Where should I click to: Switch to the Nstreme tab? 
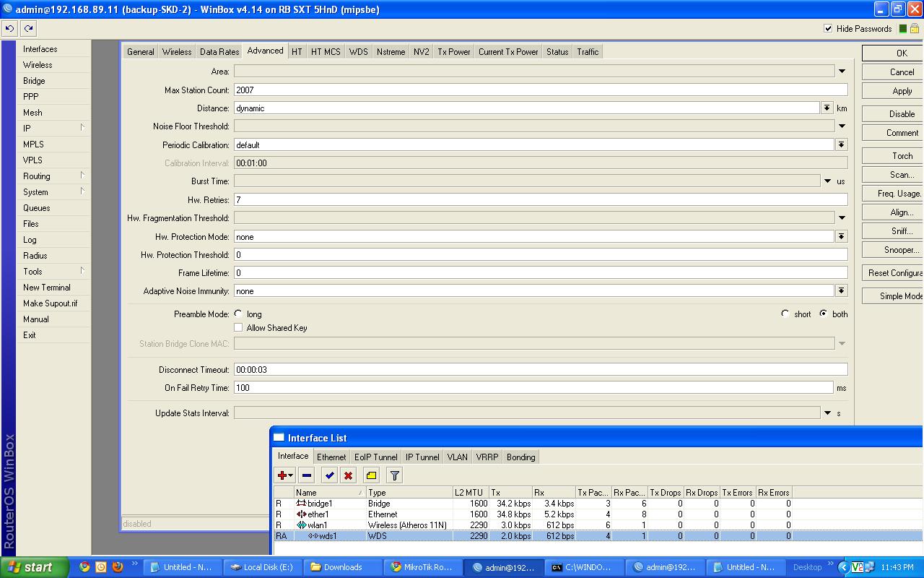point(391,52)
